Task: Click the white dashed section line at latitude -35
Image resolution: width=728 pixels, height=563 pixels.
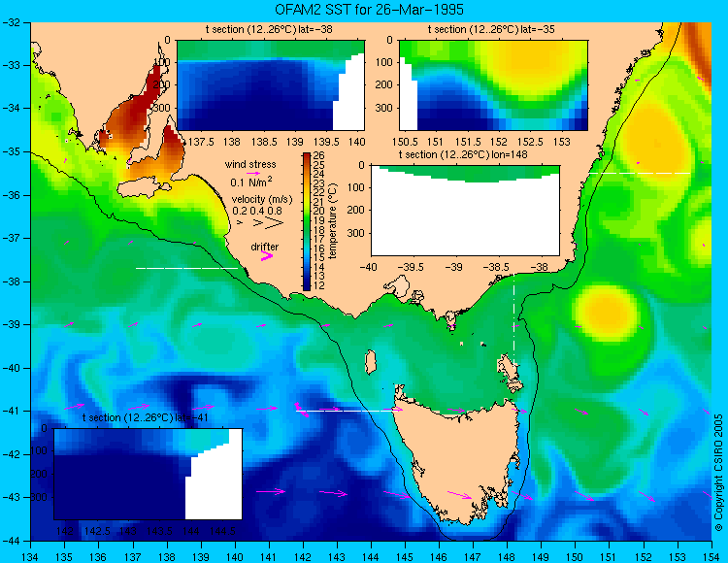Action: (640, 173)
